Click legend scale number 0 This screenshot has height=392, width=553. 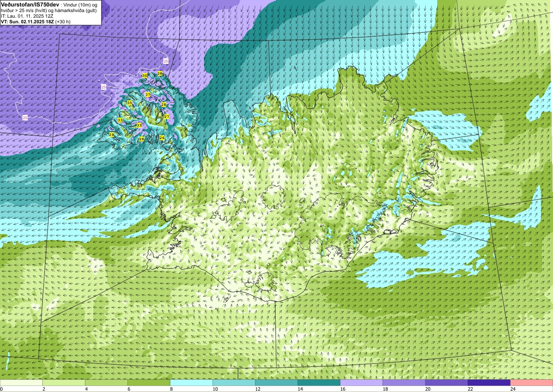point(2,389)
